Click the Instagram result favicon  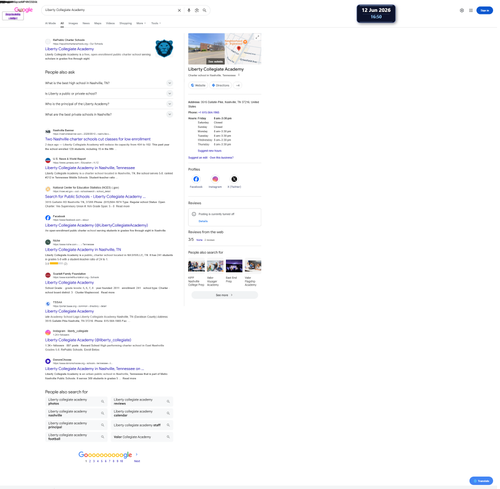coord(48,332)
